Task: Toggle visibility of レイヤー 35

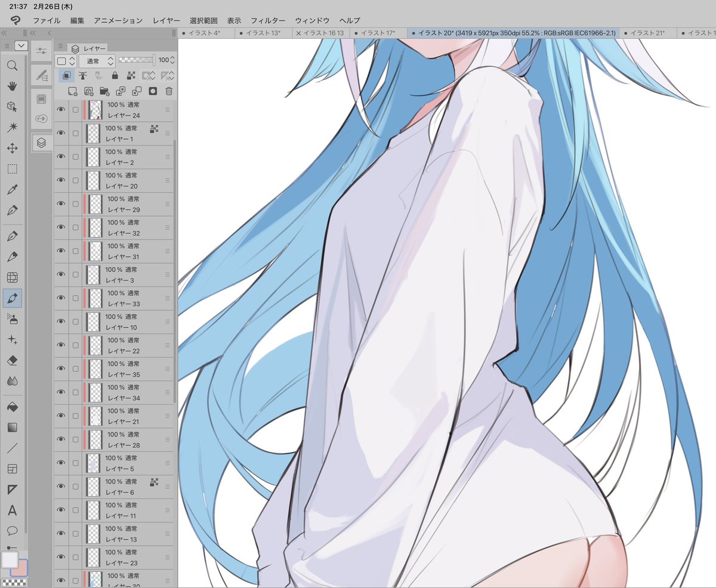Action: tap(60, 368)
